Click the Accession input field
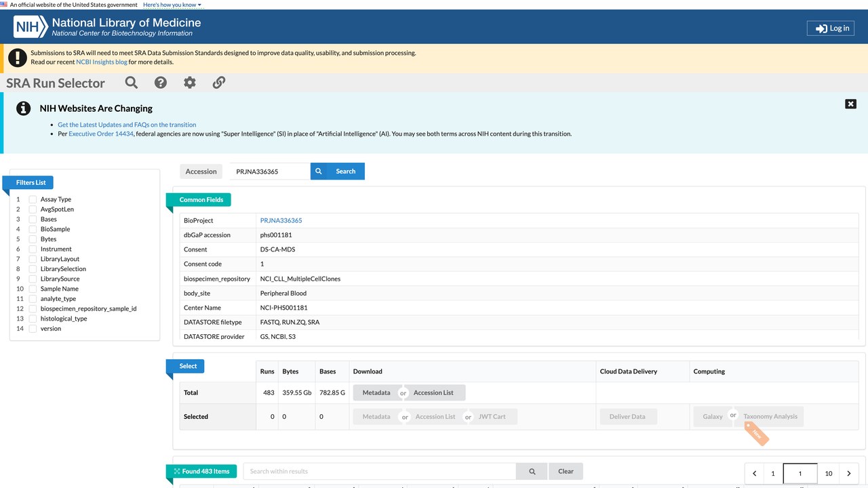Viewport: 868px width, 488px height. (269, 171)
